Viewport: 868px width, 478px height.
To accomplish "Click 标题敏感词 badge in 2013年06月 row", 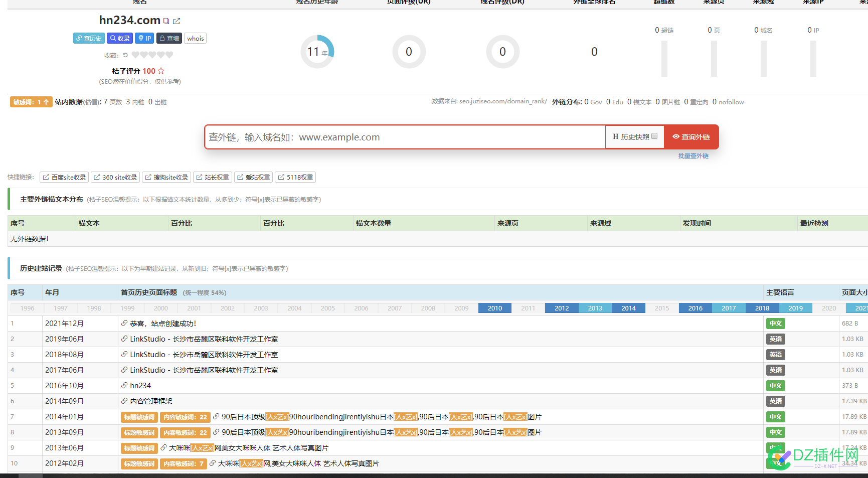I will tap(139, 448).
